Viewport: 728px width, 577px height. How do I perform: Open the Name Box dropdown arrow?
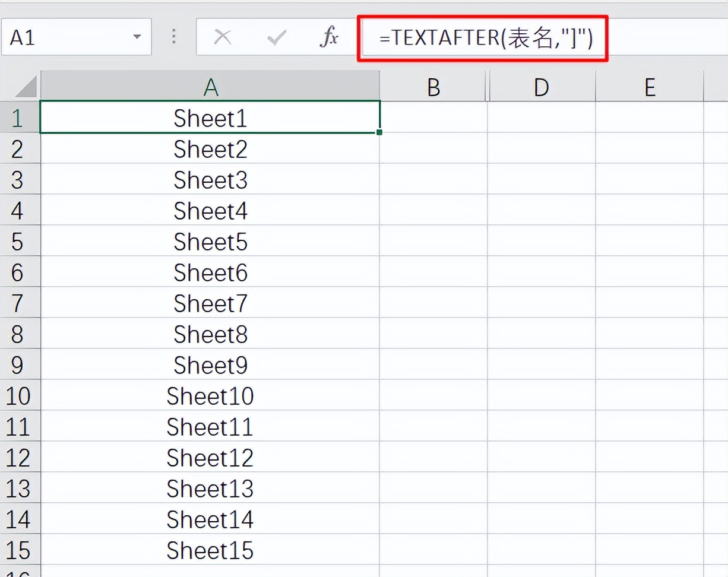pyautogui.click(x=137, y=37)
